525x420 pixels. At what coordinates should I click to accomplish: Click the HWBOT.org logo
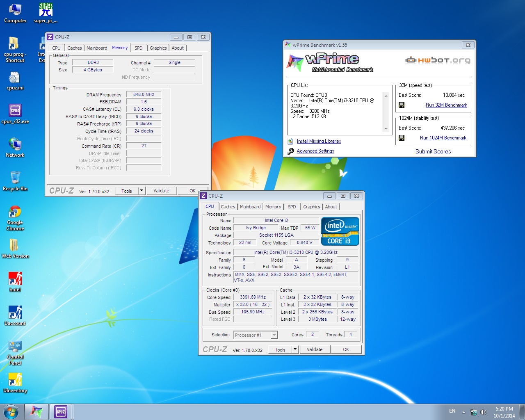pyautogui.click(x=438, y=60)
